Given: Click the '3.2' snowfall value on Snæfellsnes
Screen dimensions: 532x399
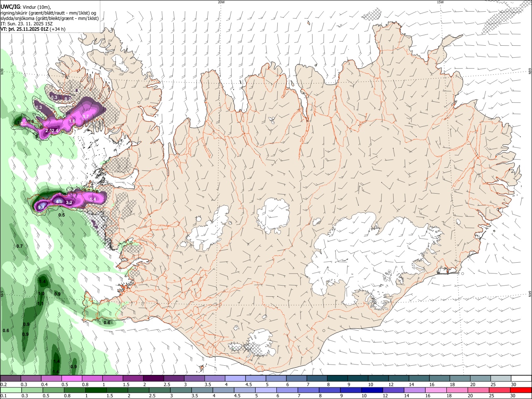Looking at the screenshot, I should coord(69,202).
